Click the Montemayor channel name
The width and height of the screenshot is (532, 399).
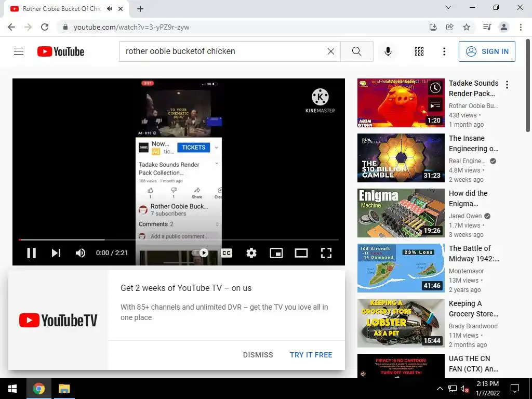point(466,271)
